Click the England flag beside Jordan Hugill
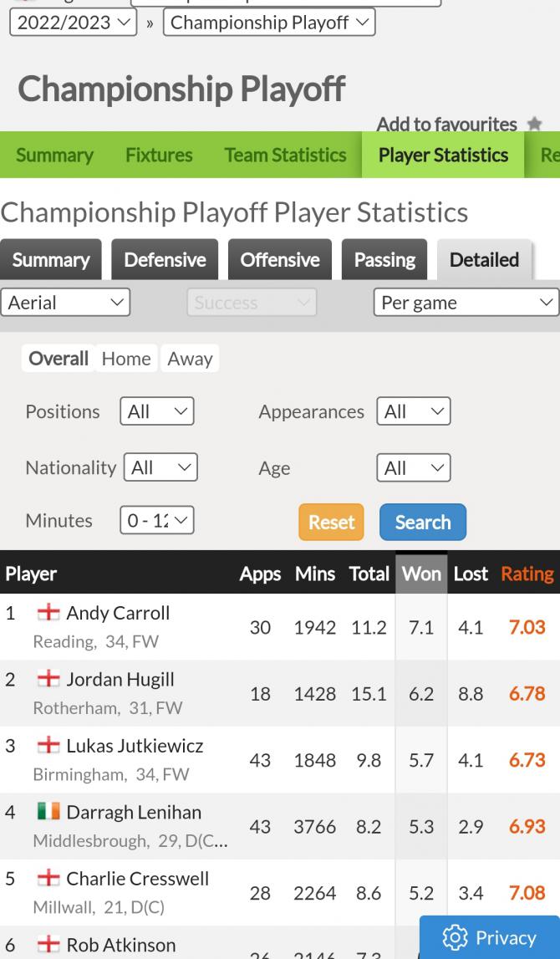Image resolution: width=560 pixels, height=959 pixels. click(48, 679)
